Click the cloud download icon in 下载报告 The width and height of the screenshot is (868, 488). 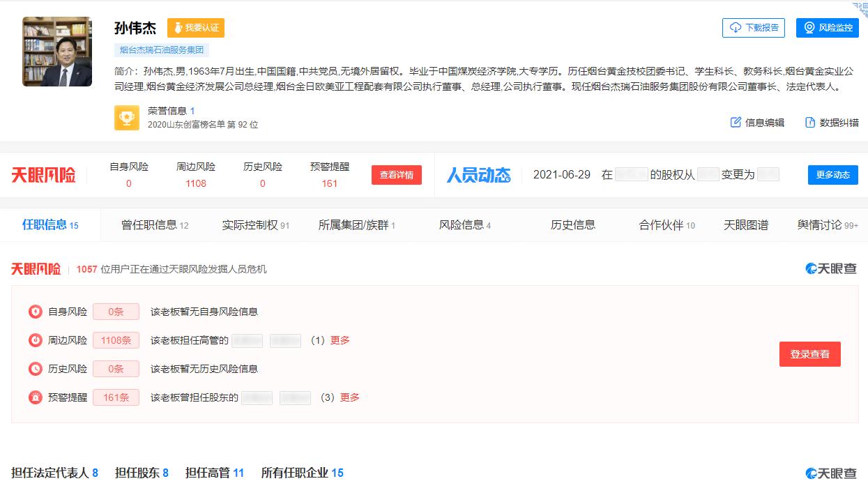pyautogui.click(x=736, y=28)
